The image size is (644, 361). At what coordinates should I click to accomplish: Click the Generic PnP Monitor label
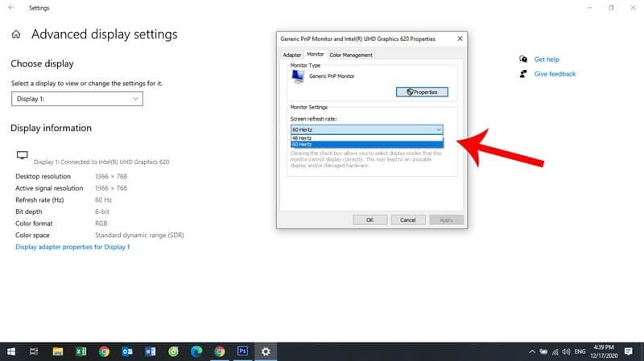[332, 76]
